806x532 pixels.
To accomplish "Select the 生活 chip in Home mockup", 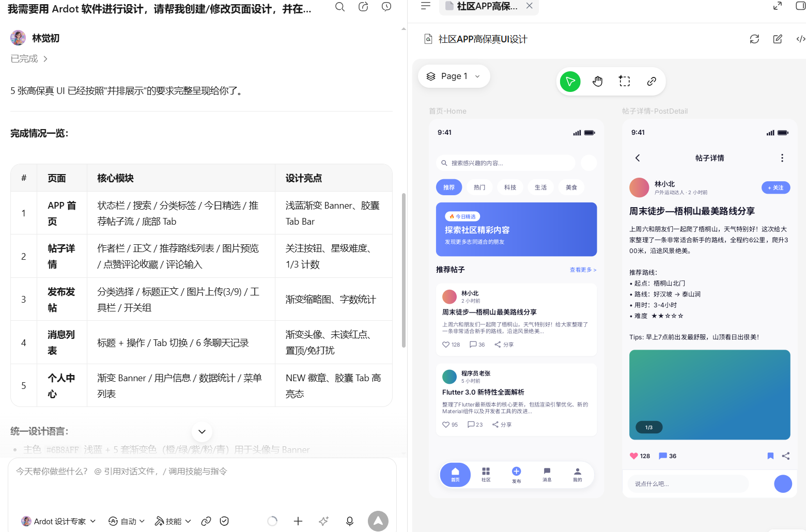I will point(540,187).
